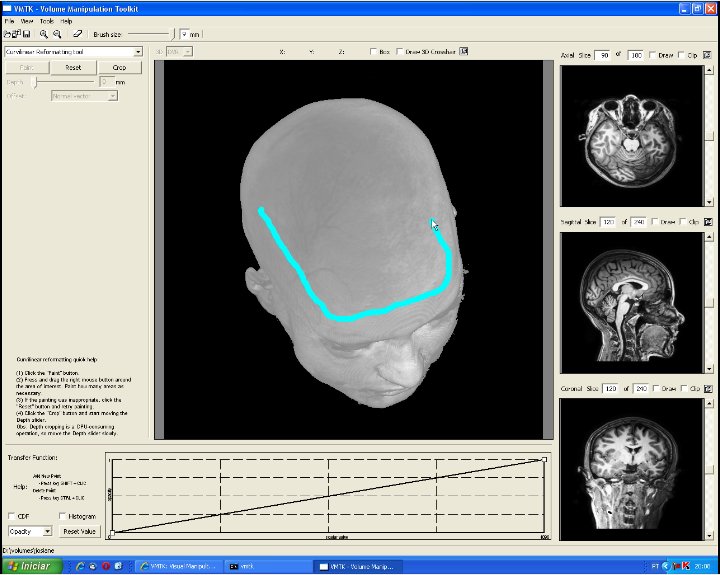Click the transfer function bottom-left control point
Image resolution: width=720 pixels, height=575 pixels.
pos(112,533)
